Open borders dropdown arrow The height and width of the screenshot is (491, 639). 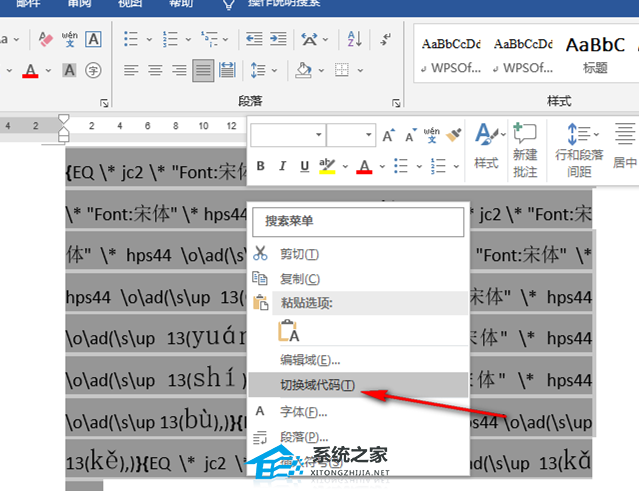pos(360,70)
